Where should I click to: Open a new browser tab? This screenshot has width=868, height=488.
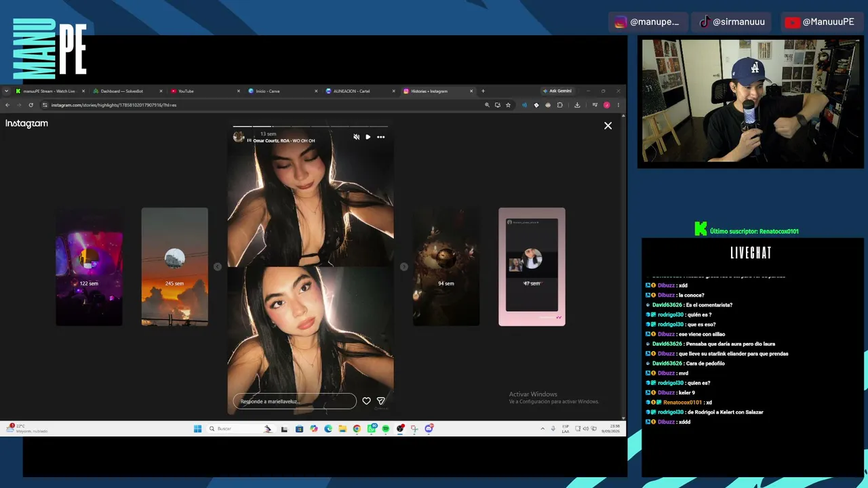tap(483, 91)
